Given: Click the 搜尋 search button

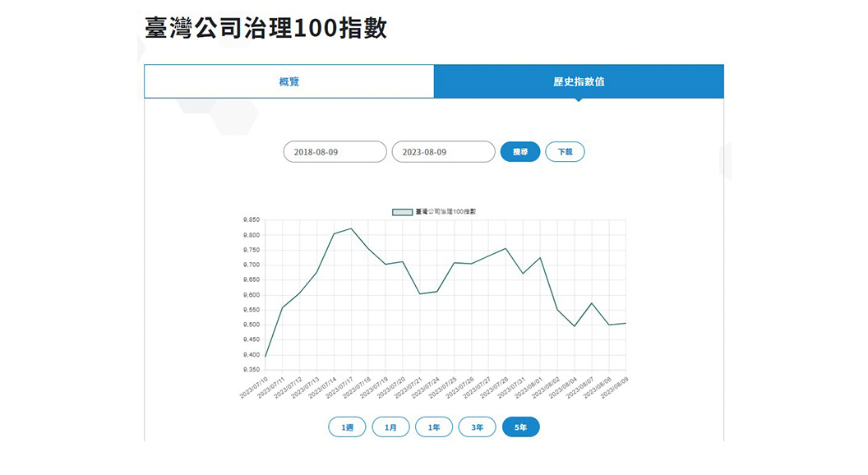Looking at the screenshot, I should (520, 152).
